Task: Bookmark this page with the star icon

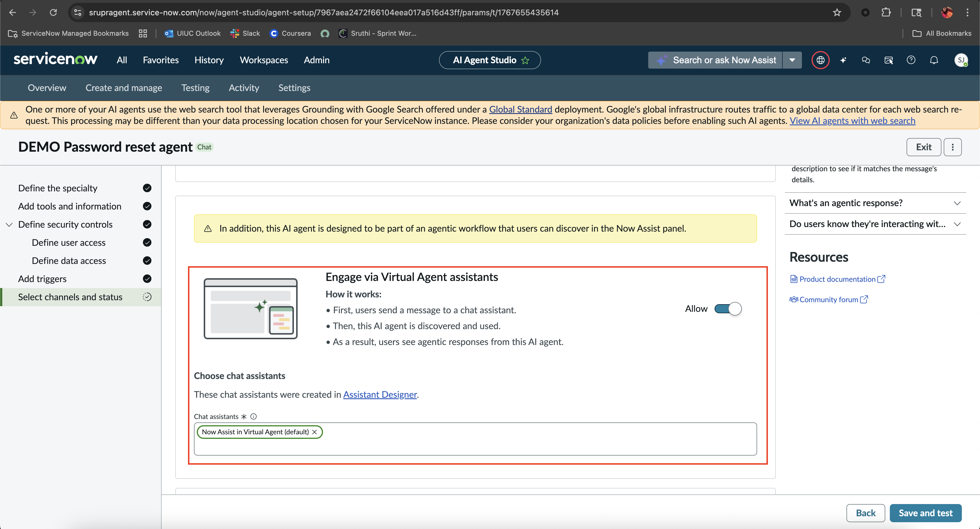Action: (837, 12)
